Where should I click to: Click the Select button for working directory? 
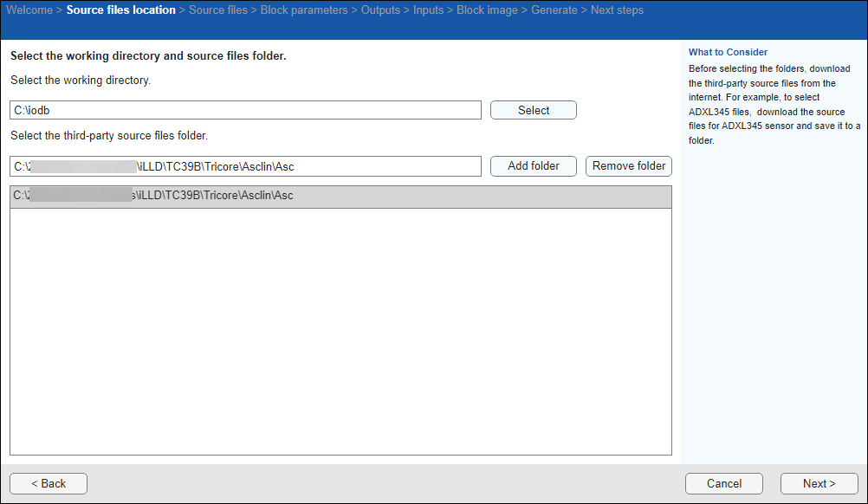(x=533, y=110)
